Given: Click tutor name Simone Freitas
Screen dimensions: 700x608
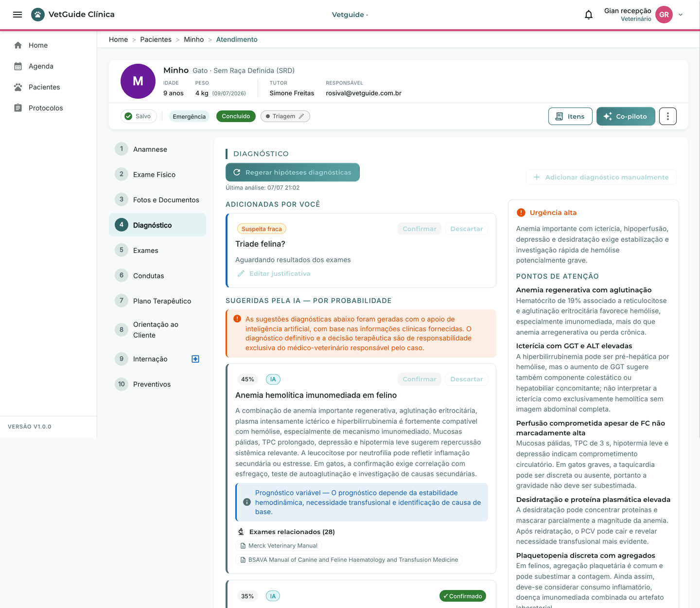Looking at the screenshot, I should (292, 93).
